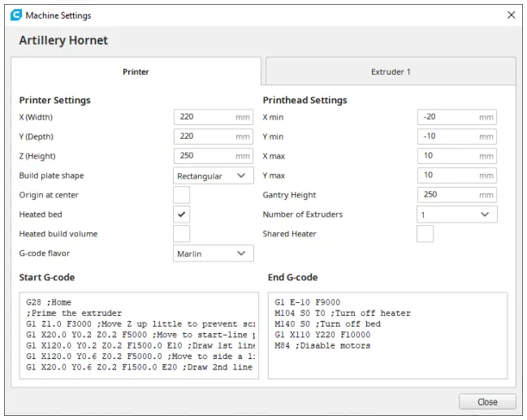Viewport: 527px width, 420px height.
Task: Click the 'G28 ;Home' line
Action: point(49,302)
